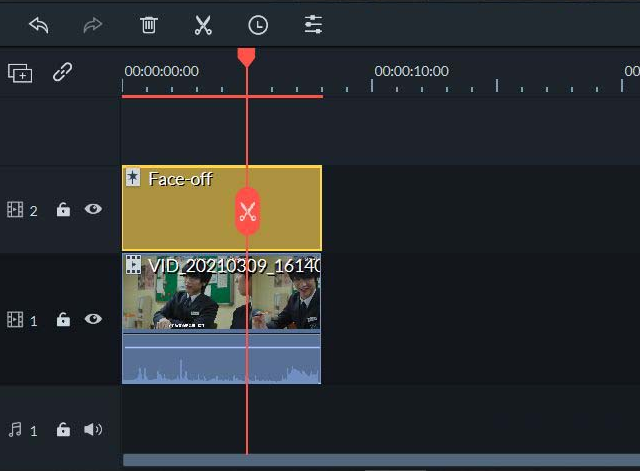The height and width of the screenshot is (471, 640).
Task: Select the Face-off effect clip
Action: (x=222, y=208)
